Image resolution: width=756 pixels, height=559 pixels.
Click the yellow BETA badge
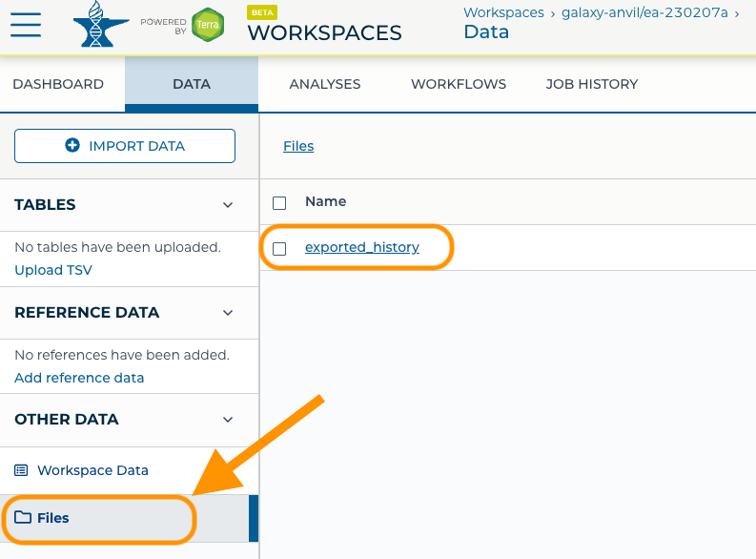(262, 12)
